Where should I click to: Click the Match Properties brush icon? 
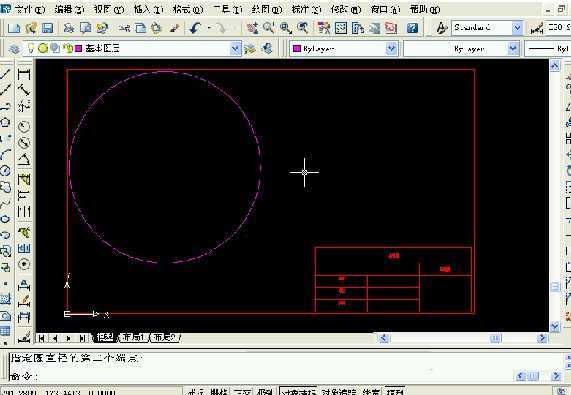[x=175, y=28]
